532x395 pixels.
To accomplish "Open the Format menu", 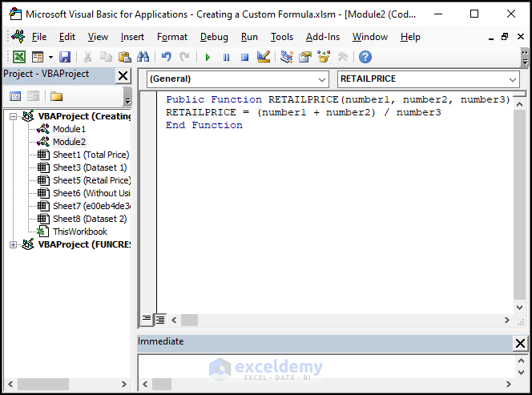I will [x=172, y=37].
